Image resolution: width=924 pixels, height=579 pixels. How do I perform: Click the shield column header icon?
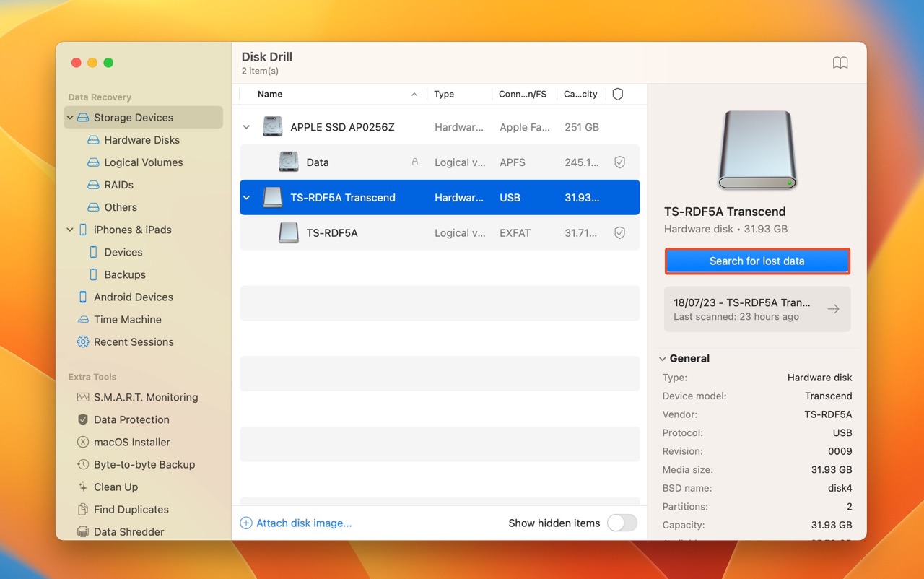tap(617, 94)
